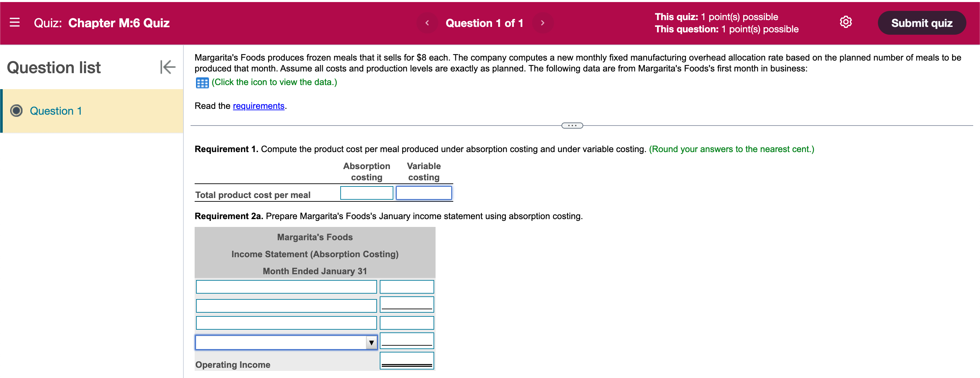Viewport: 980px width, 378px height.
Task: Open the dropdown above Operating Income
Action: (x=286, y=342)
